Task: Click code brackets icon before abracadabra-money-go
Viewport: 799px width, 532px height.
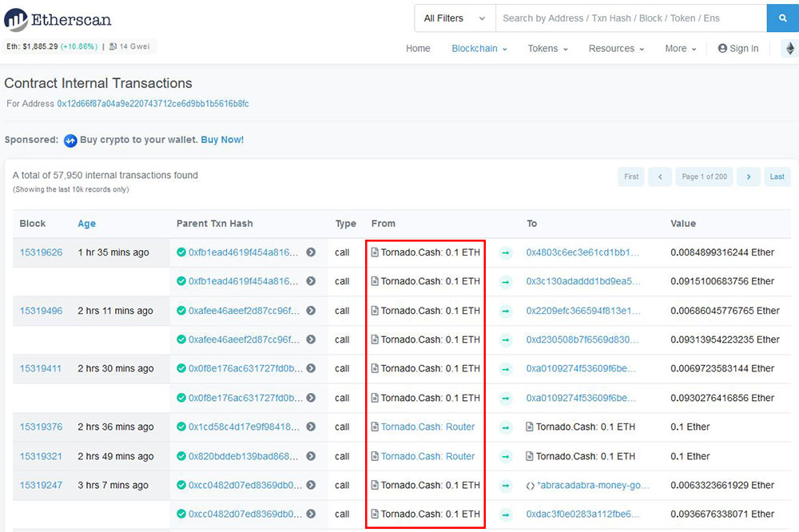Action: click(x=530, y=486)
